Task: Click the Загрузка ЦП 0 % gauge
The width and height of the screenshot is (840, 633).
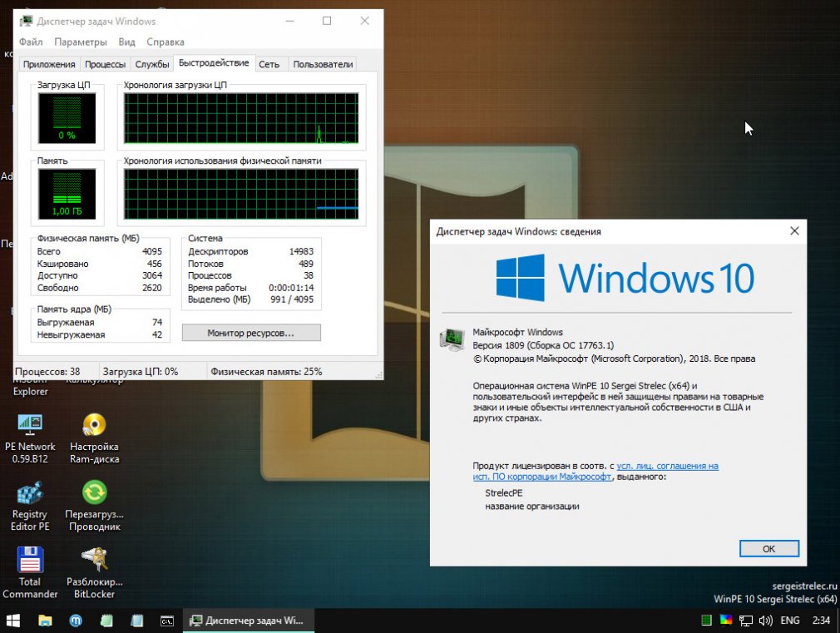Action: pyautogui.click(x=67, y=118)
